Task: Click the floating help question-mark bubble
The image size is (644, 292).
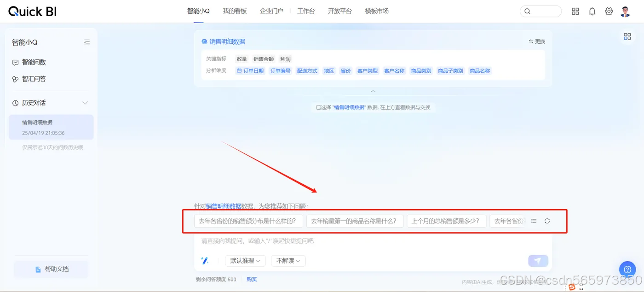Action: click(x=627, y=269)
